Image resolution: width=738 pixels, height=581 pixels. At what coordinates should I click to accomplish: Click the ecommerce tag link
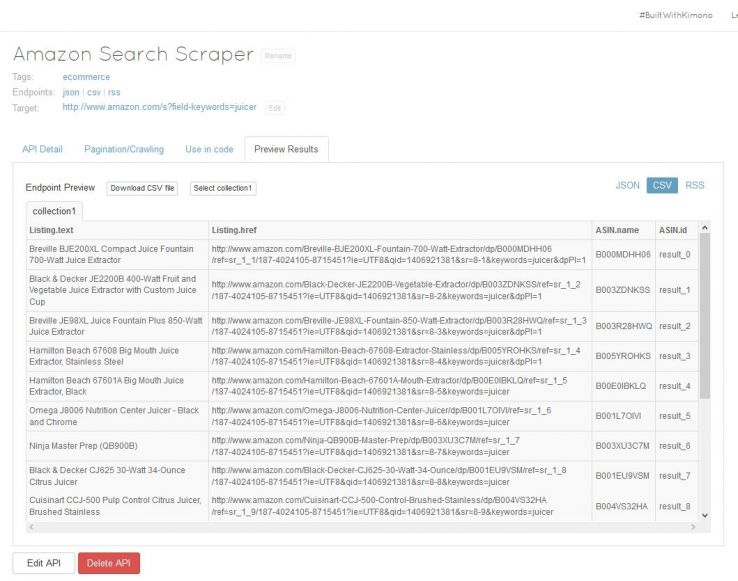pos(86,77)
